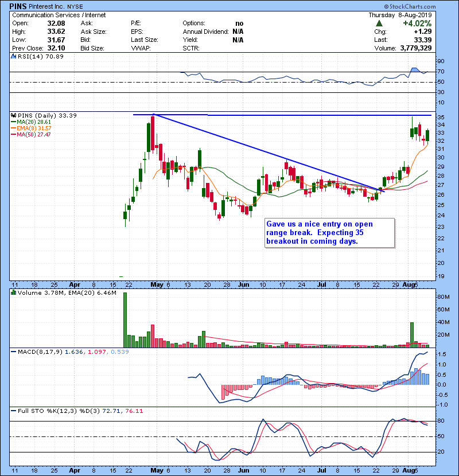Click the tall first-day volume bar
This screenshot has width=459, height=476.
125,320
